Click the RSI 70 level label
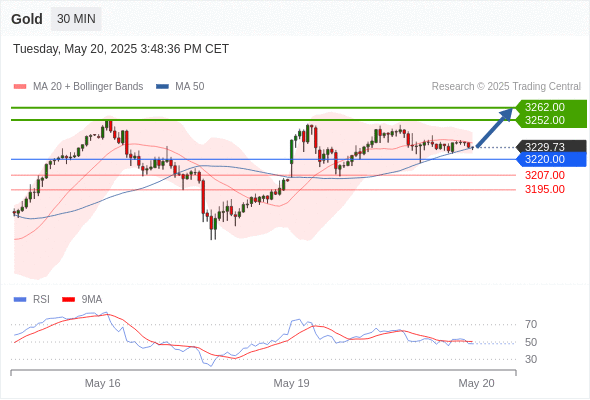The image size is (590, 400). 531,324
